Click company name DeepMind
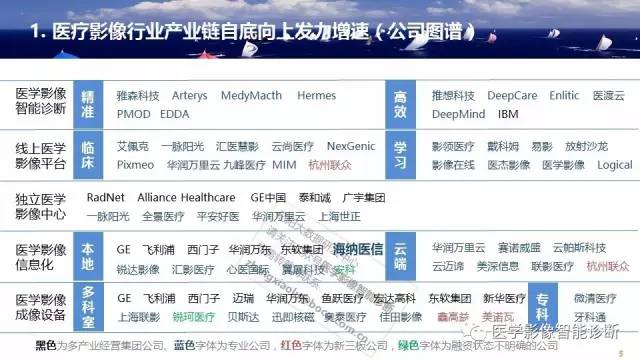Viewport: 640px width, 360px height. click(x=458, y=114)
